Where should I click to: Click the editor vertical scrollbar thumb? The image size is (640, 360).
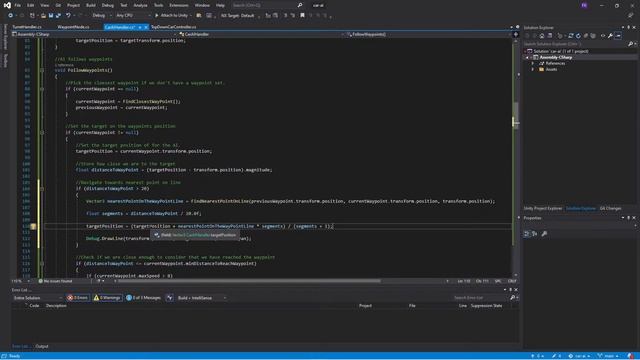click(516, 115)
